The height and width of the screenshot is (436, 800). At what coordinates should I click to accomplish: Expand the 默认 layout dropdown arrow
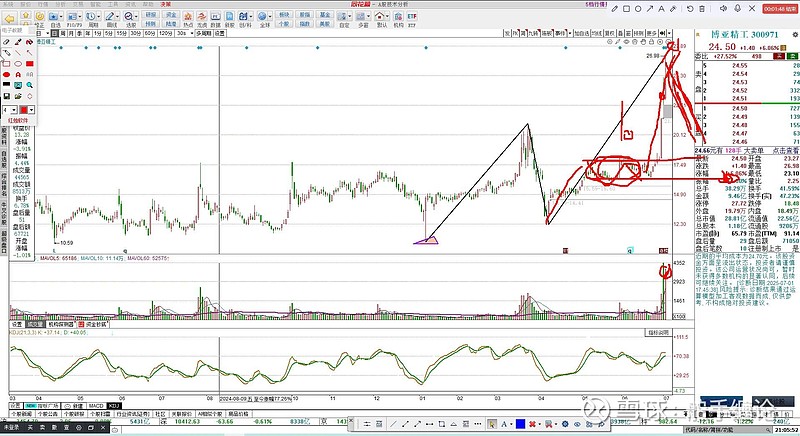point(387,16)
